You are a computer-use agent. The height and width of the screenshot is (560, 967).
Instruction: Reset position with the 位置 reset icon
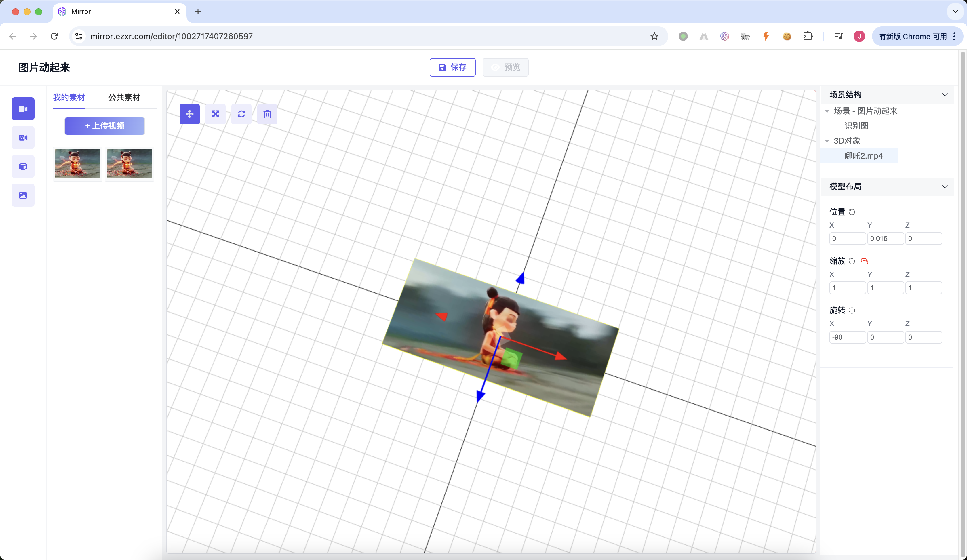point(852,212)
